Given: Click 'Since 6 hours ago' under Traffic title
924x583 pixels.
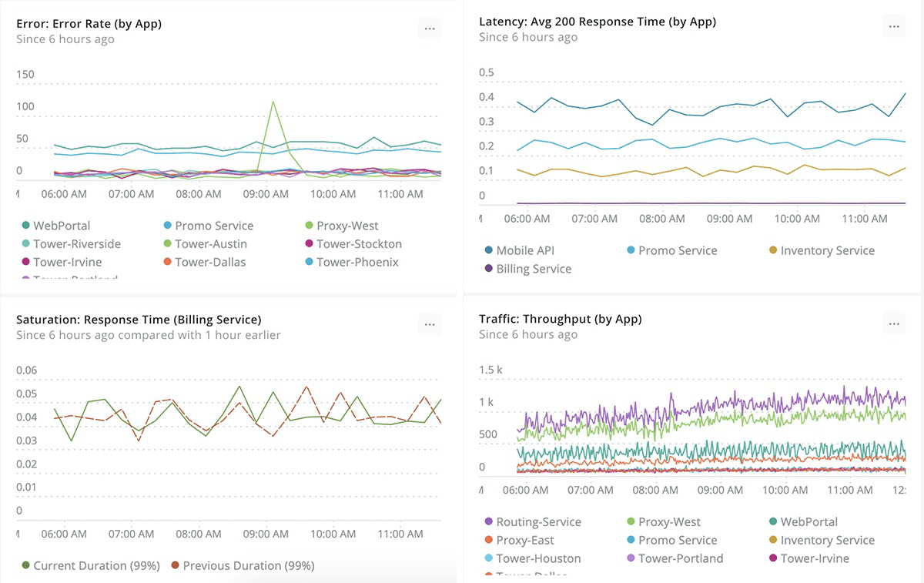Looking at the screenshot, I should click(528, 334).
